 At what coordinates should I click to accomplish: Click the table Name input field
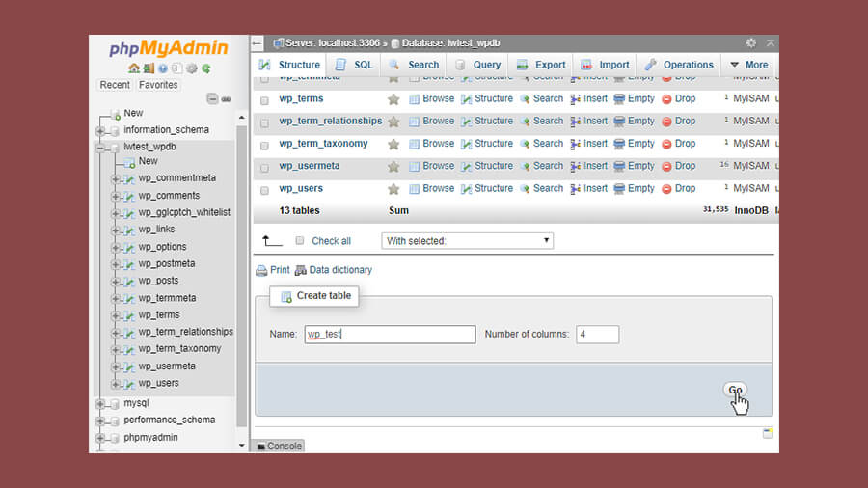tap(390, 335)
